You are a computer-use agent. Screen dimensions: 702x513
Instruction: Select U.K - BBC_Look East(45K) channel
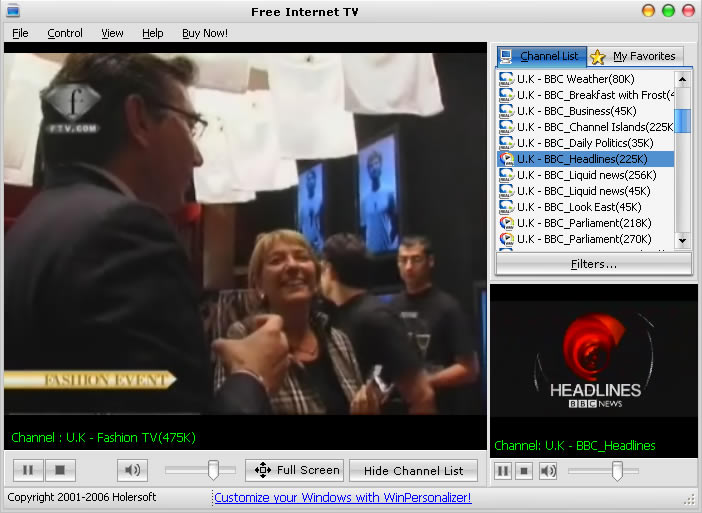pyautogui.click(x=585, y=207)
